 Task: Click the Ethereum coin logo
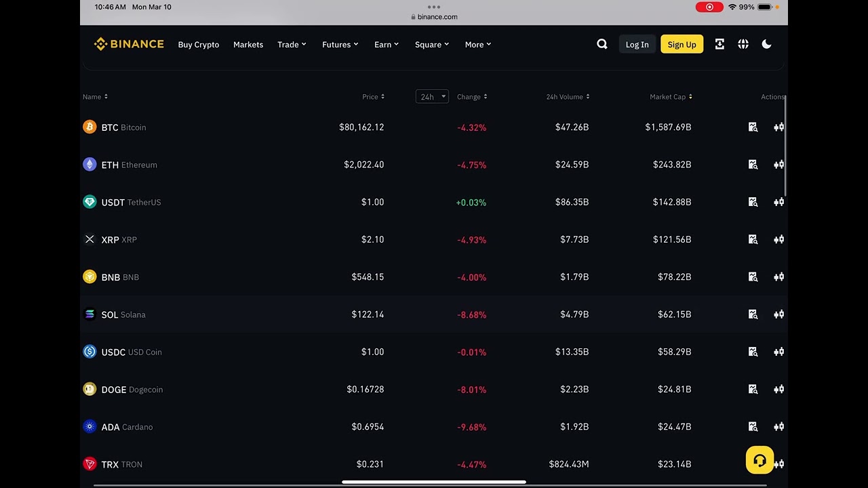tap(90, 165)
